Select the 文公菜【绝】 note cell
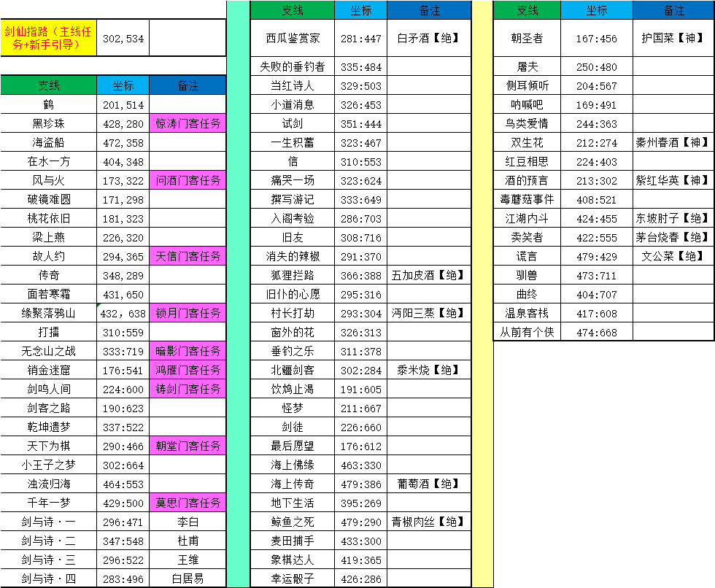715x588 pixels. pos(673,257)
